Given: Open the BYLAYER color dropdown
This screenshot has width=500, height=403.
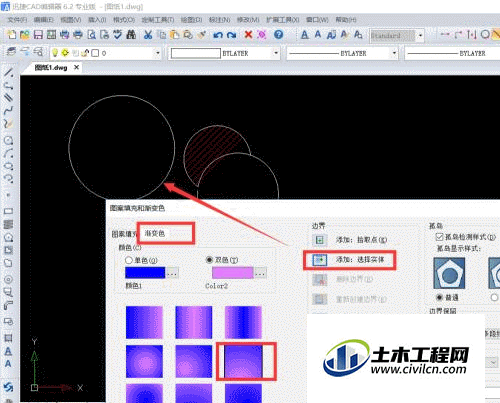Looking at the screenshot, I should pyautogui.click(x=276, y=53).
